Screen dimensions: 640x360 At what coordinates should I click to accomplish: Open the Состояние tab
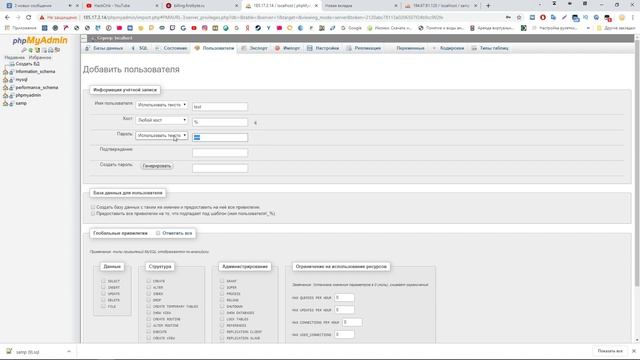[x=172, y=48]
